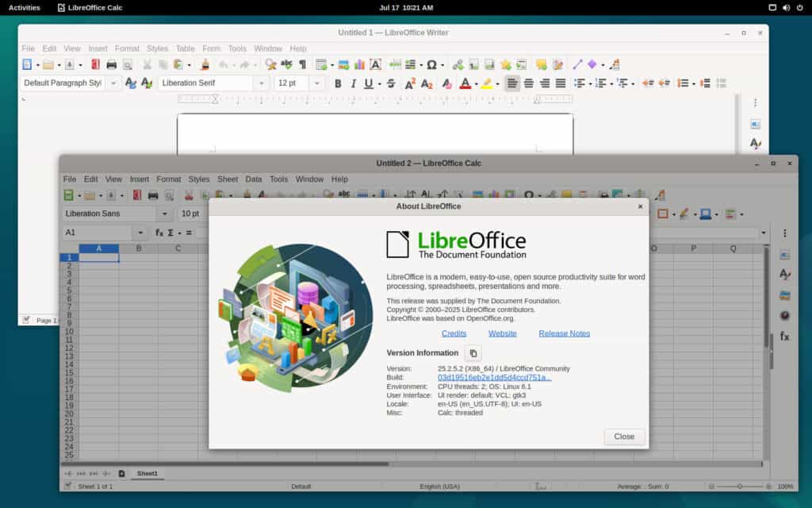
Task: Toggle Underline in Writer formatting toolbar
Action: (x=368, y=83)
